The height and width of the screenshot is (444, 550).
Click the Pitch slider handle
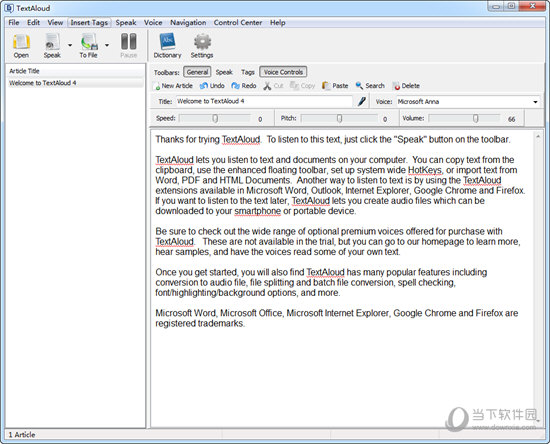click(x=339, y=119)
